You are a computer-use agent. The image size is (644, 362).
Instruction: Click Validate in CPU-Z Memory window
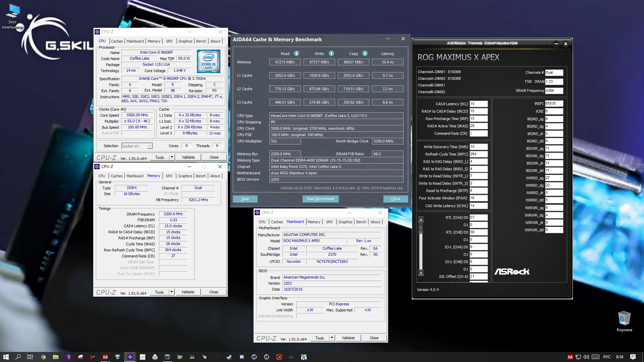pyautogui.click(x=188, y=292)
